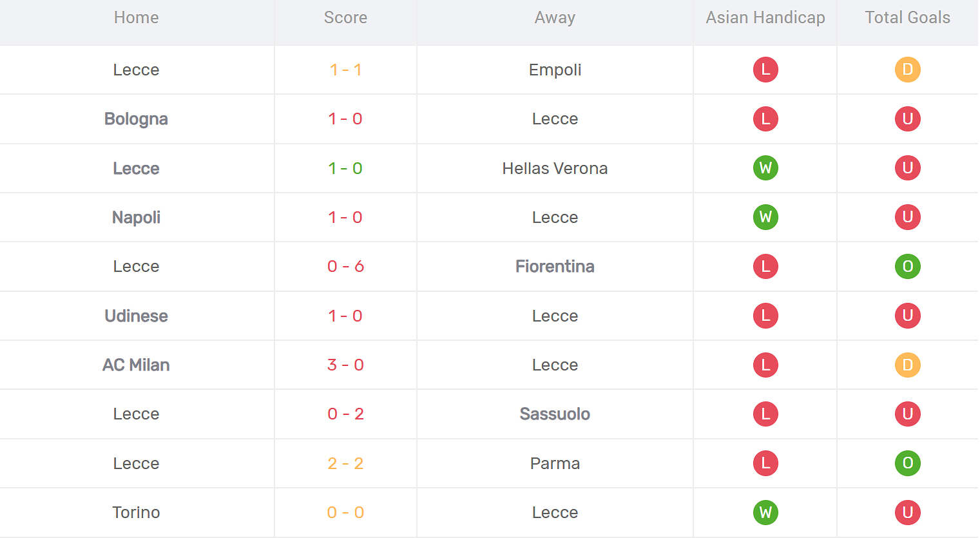Open the AC Milan team link
The image size is (980, 538).
tap(136, 365)
